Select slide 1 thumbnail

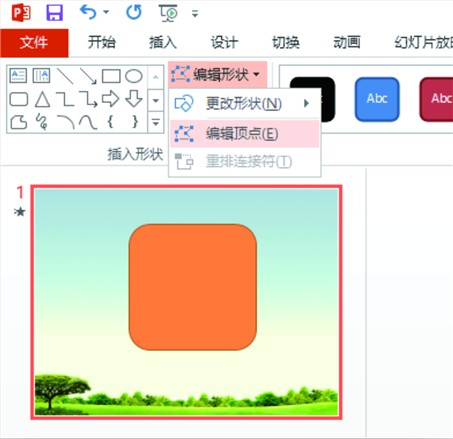click(x=186, y=302)
